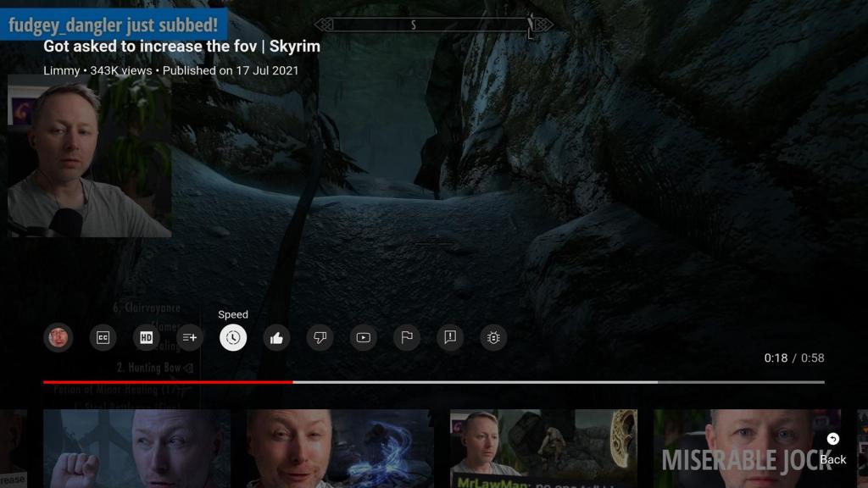Screen dimensions: 868x488
Task: Flag the video to report it
Action: [406, 337]
